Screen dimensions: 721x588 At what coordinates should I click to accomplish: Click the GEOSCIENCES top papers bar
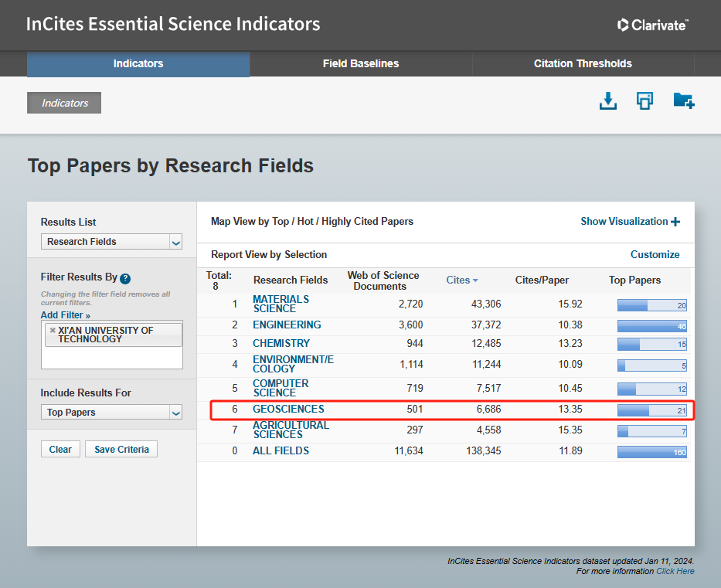651,410
